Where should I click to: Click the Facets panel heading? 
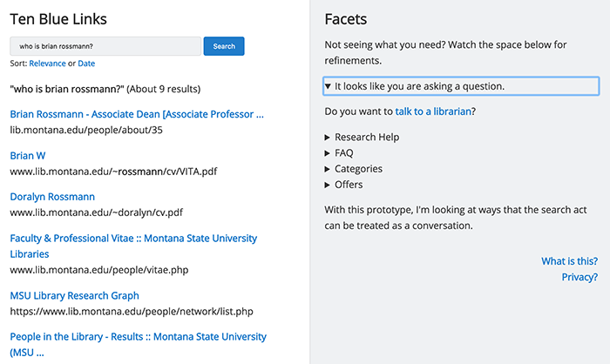[x=345, y=19]
